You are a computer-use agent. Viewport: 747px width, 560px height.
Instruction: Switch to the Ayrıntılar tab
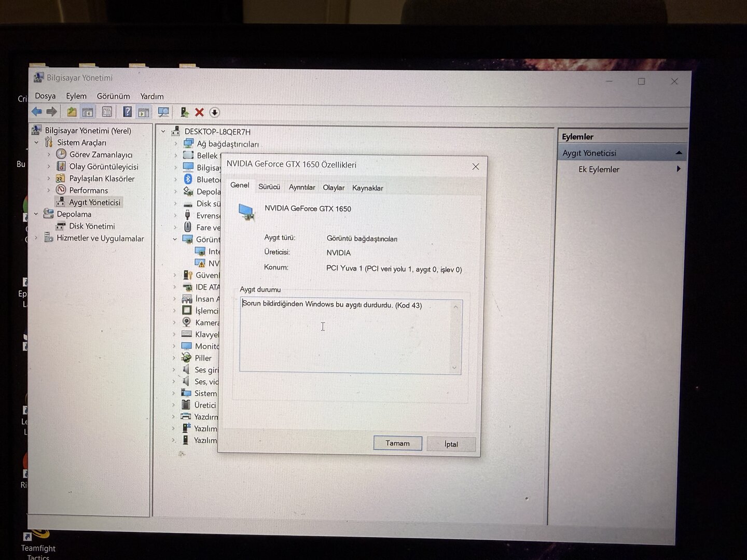point(302,187)
